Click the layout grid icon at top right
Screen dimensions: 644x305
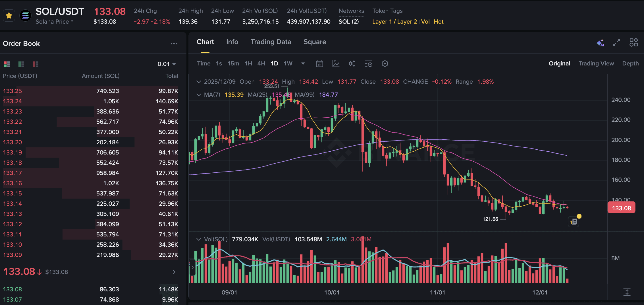633,43
